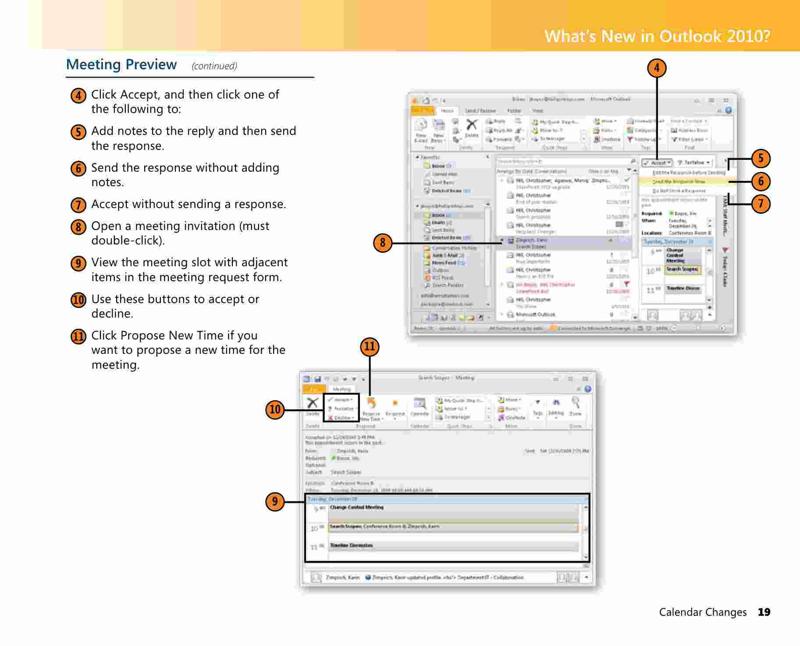Click Forward in the Respond group
The width and height of the screenshot is (800, 646).
[498, 139]
